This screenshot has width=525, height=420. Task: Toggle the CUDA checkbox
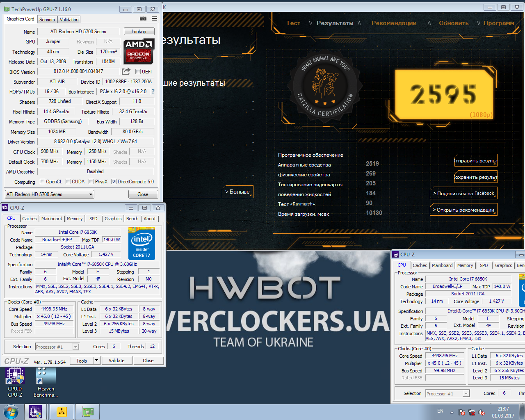tap(68, 182)
